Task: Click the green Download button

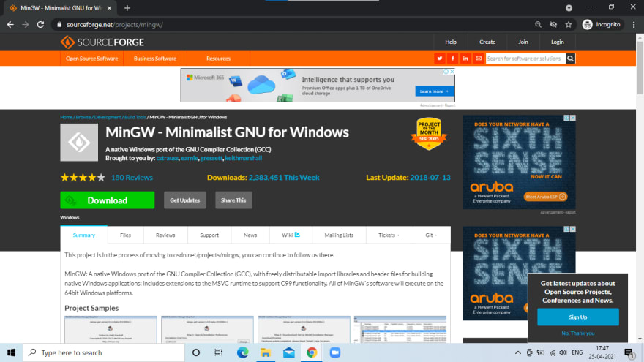Action: (107, 200)
